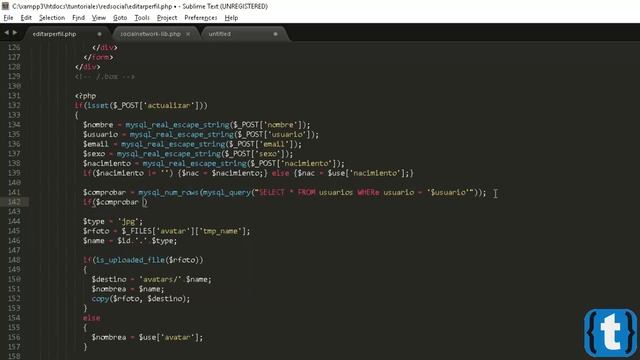Click is_uploaded_file on line 148

130,260
